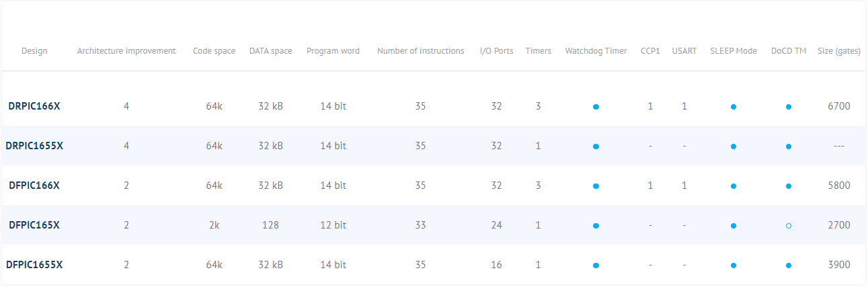Click the Watchdog Timer dot for DFPIC165X
The image size is (868, 287).
596,226
